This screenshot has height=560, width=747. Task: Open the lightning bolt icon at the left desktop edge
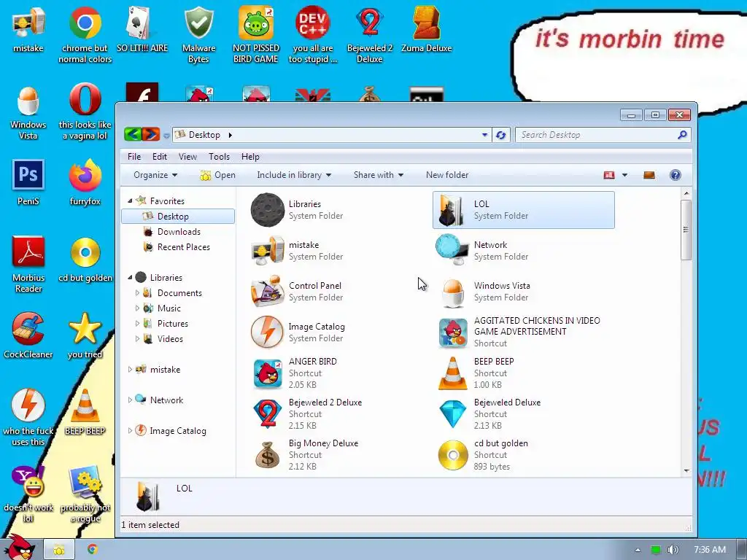point(28,418)
